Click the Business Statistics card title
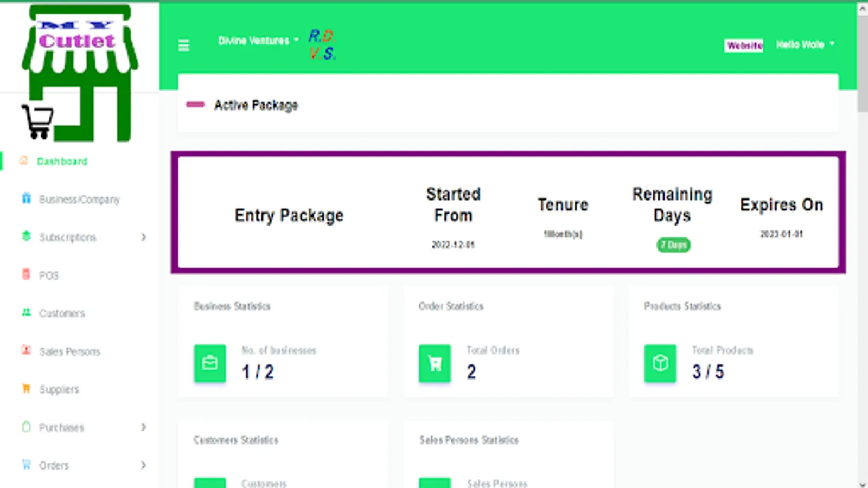 pyautogui.click(x=232, y=306)
